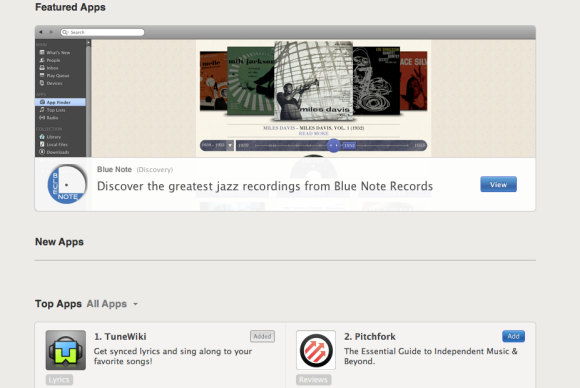This screenshot has width=580, height=388.
Task: Click the forward arrow in the featured app toolbar
Action: [x=51, y=32]
